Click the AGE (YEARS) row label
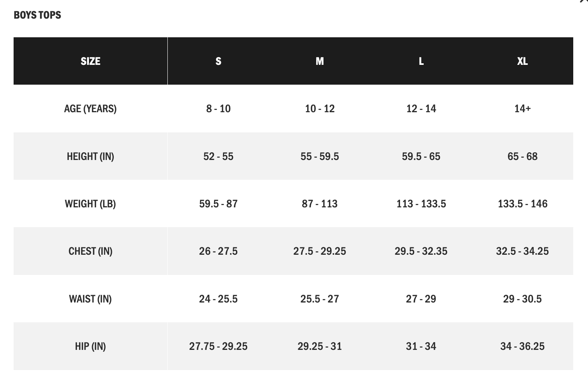Viewport: 588px width, 379px height. (90, 108)
